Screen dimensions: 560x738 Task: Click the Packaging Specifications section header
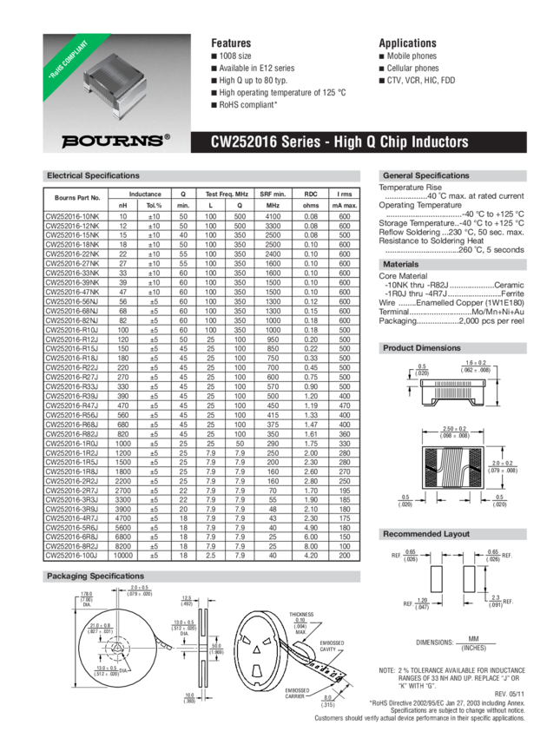coord(201,577)
